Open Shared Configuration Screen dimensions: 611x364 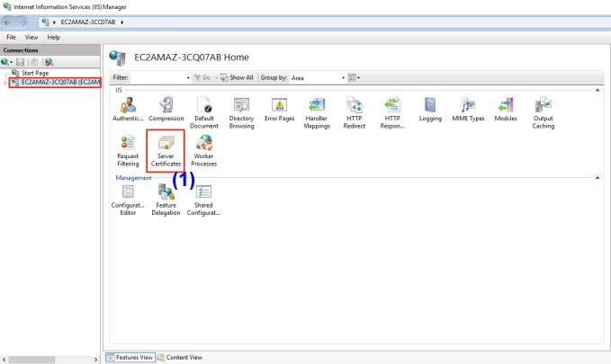click(x=203, y=200)
